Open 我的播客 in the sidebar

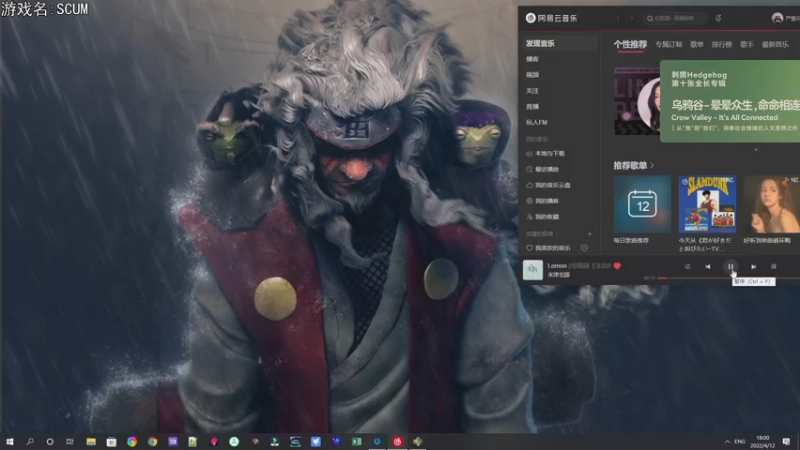click(x=543, y=201)
